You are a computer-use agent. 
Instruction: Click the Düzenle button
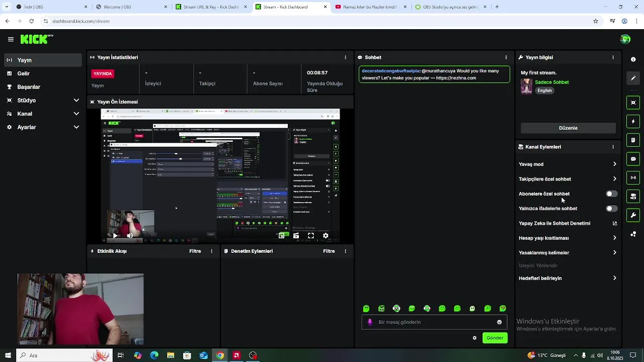click(568, 128)
